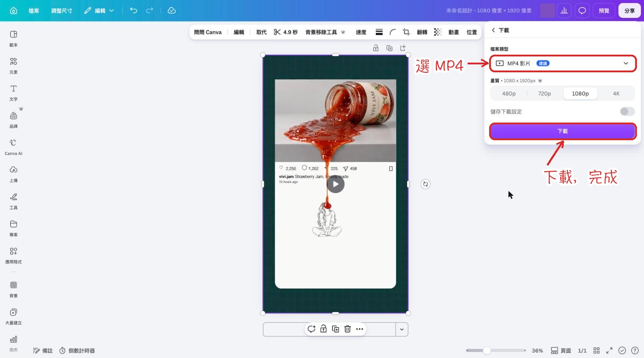This screenshot has height=358, width=644.
Task: Open Canva AI from sidebar
Action: point(14,147)
